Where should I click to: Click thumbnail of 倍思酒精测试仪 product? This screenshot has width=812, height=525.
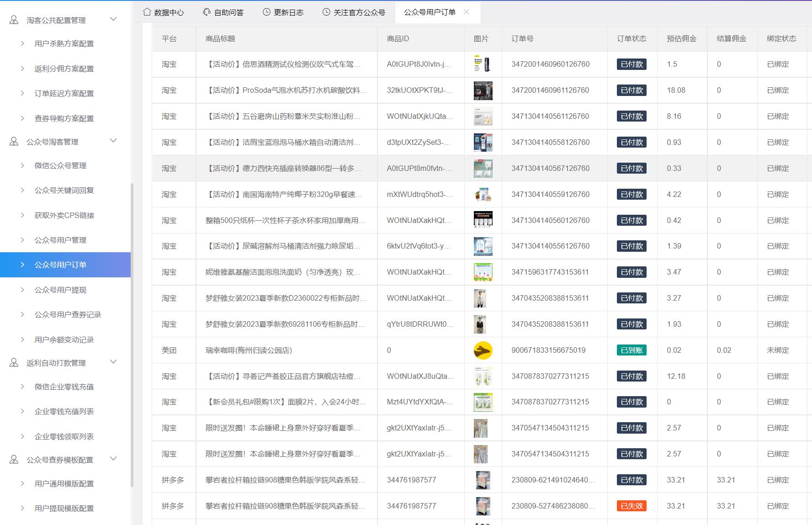tap(483, 64)
